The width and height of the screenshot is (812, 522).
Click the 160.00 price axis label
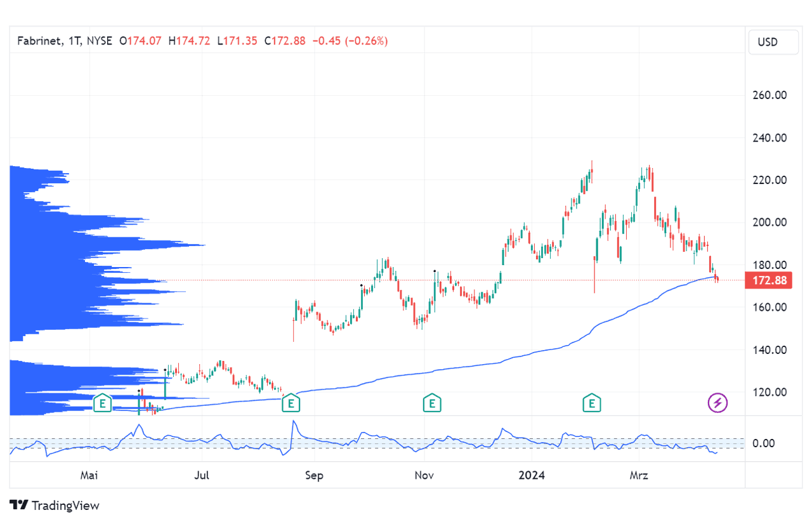pos(769,308)
